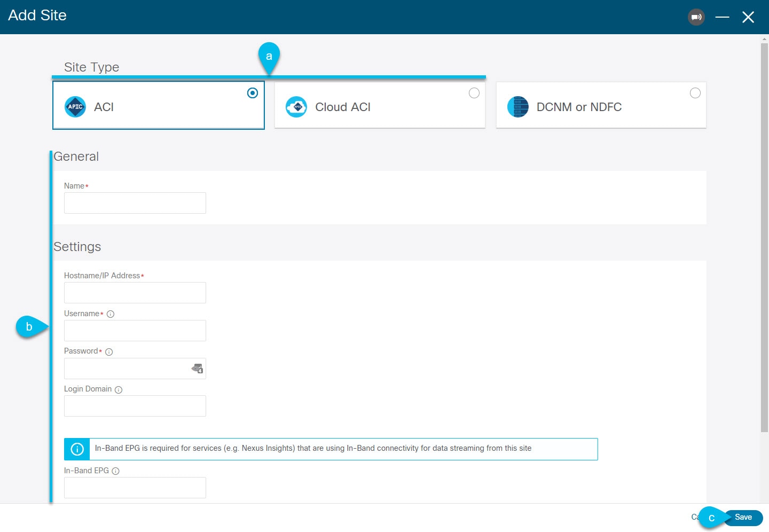
Task: Click the vertical scrollbar of the dialog
Action: click(x=764, y=238)
